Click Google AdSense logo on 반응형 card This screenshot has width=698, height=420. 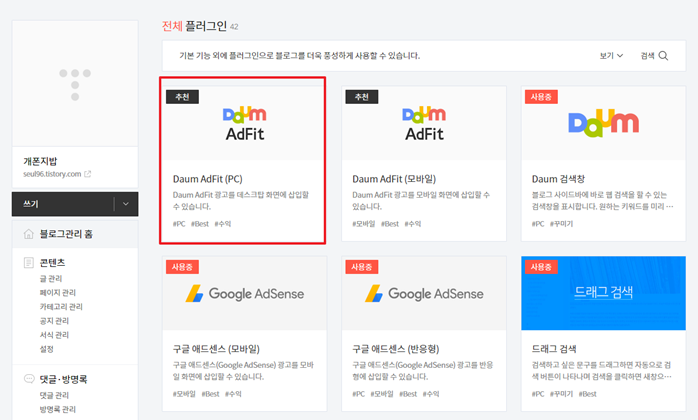point(424,294)
